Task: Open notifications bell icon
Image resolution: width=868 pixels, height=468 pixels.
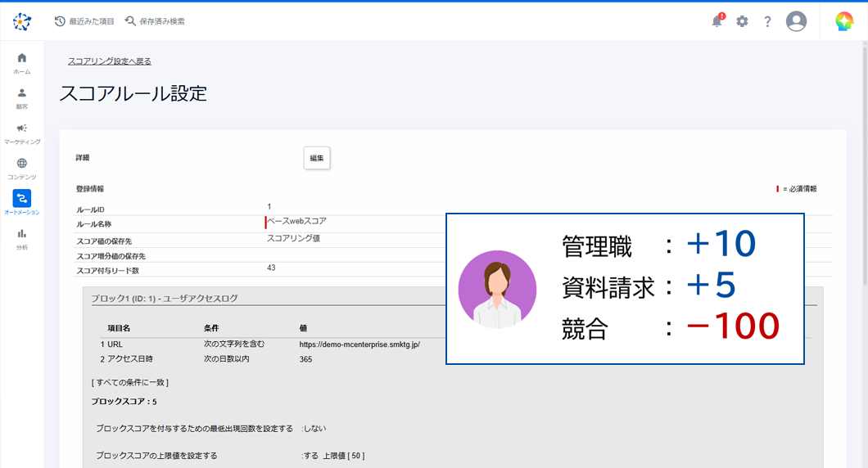Action: (717, 22)
